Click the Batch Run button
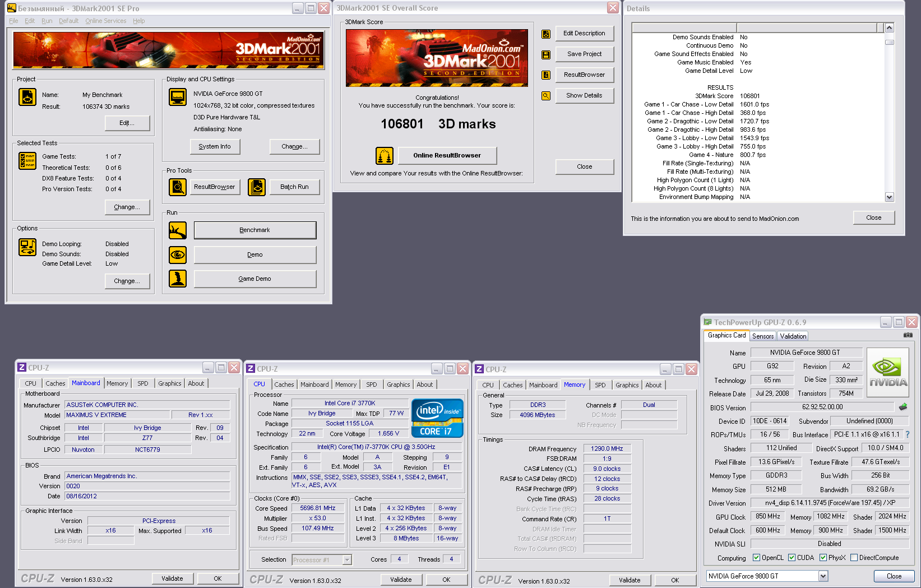This screenshot has width=921, height=588. (294, 187)
